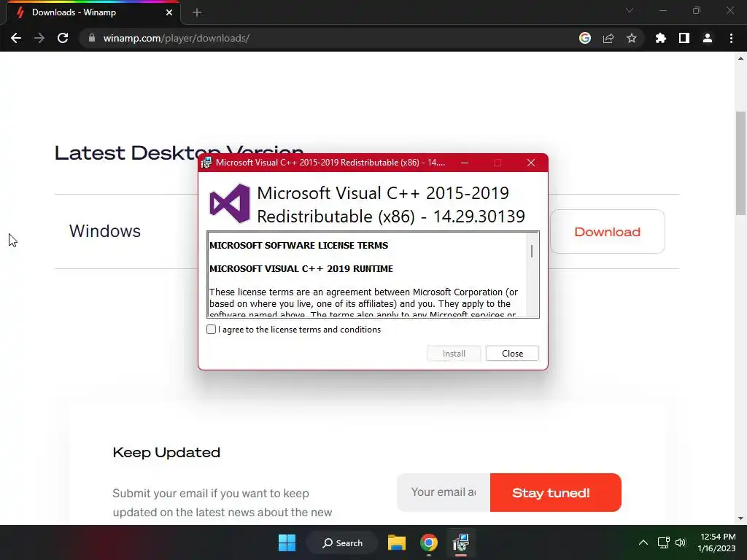
Task: Open Chrome profile avatar
Action: [708, 38]
